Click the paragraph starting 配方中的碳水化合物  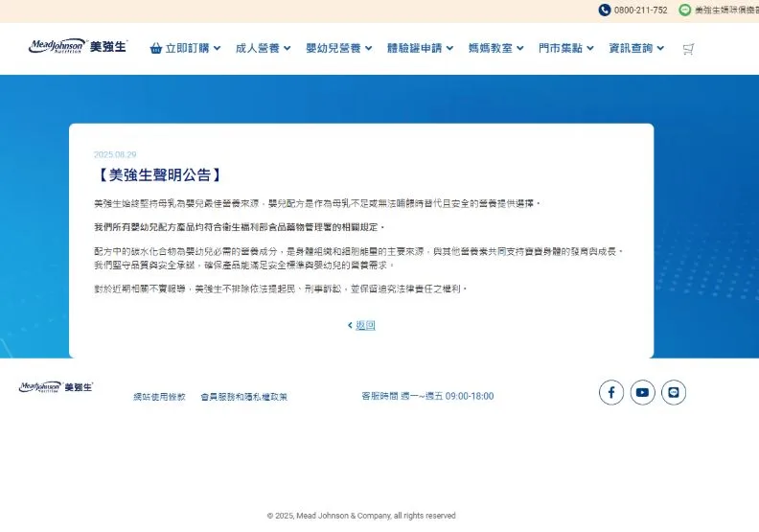358,259
